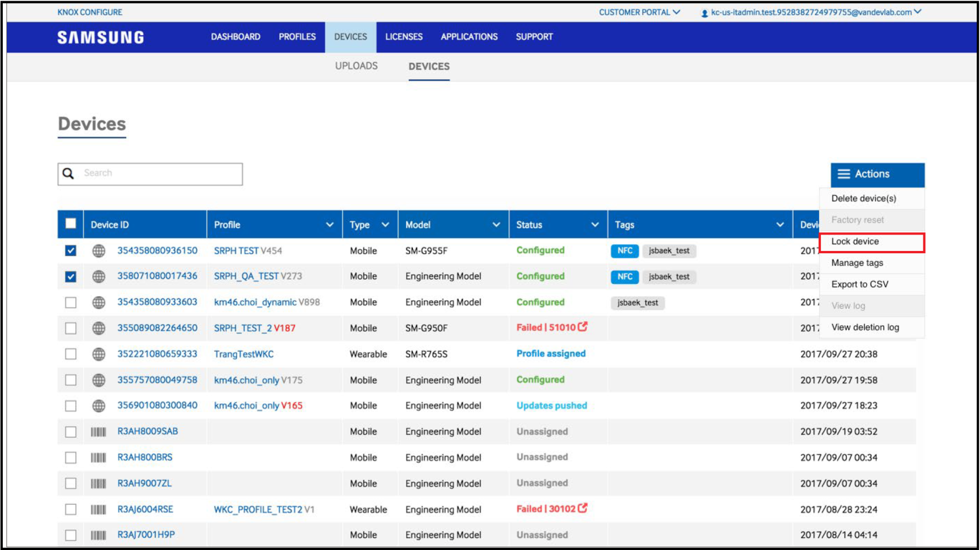The height and width of the screenshot is (550, 980).
Task: Uncheck the checkbox for device 354358080936150
Action: [x=71, y=250]
